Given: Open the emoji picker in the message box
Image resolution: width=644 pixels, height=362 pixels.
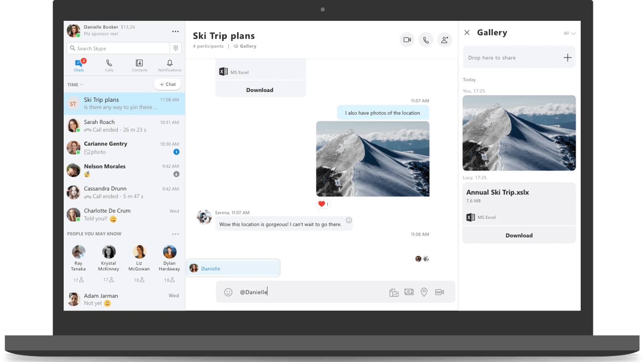Looking at the screenshot, I should coord(228,292).
